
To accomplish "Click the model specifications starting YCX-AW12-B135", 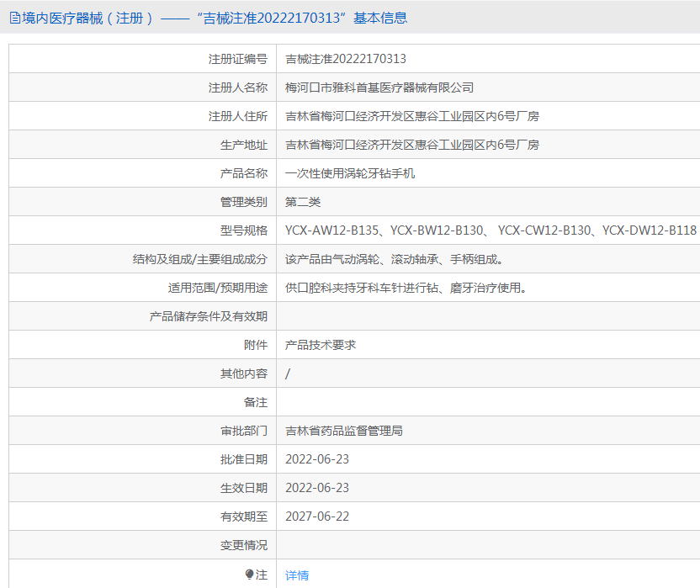I will pyautogui.click(x=491, y=230).
